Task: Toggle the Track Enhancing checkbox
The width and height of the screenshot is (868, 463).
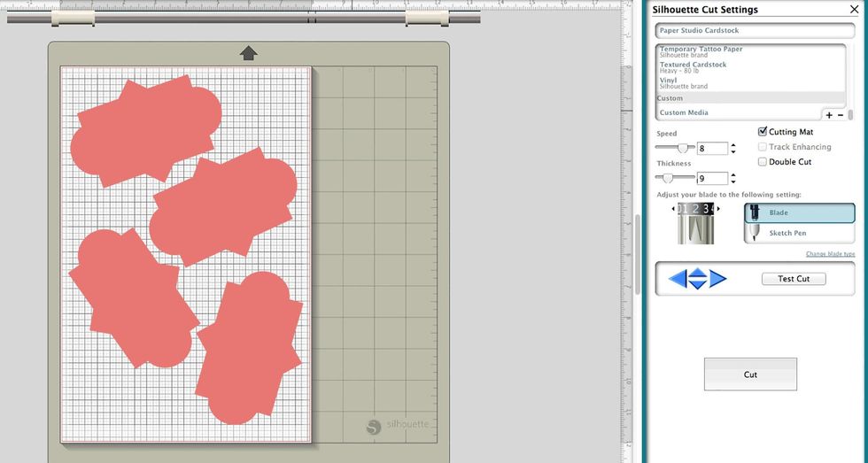Action: (763, 147)
